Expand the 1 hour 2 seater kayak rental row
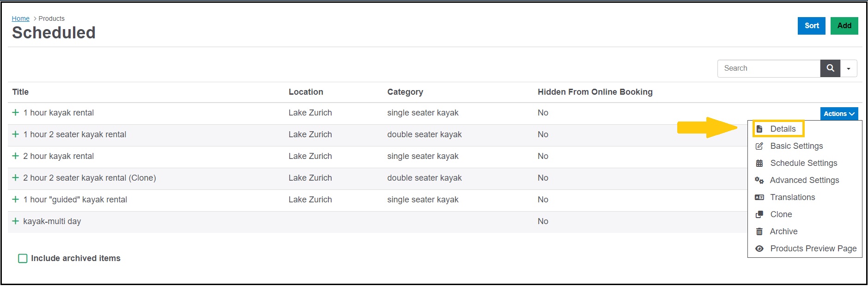 [x=16, y=134]
